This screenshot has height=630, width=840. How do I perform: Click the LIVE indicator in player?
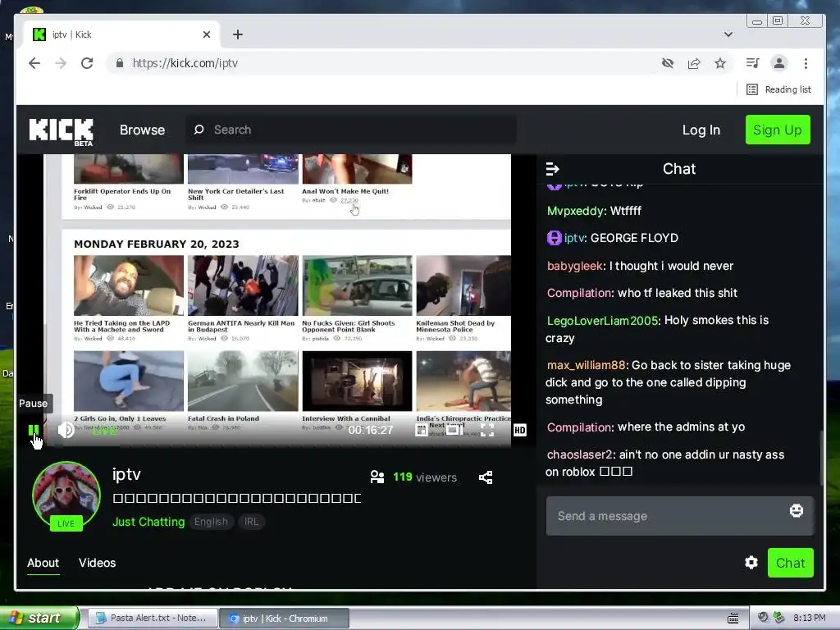[x=104, y=430]
